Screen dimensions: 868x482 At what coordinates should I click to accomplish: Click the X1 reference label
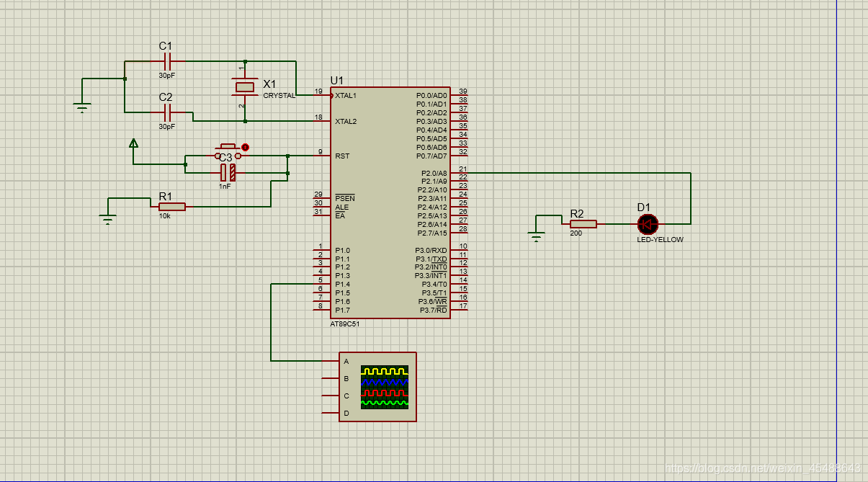269,84
